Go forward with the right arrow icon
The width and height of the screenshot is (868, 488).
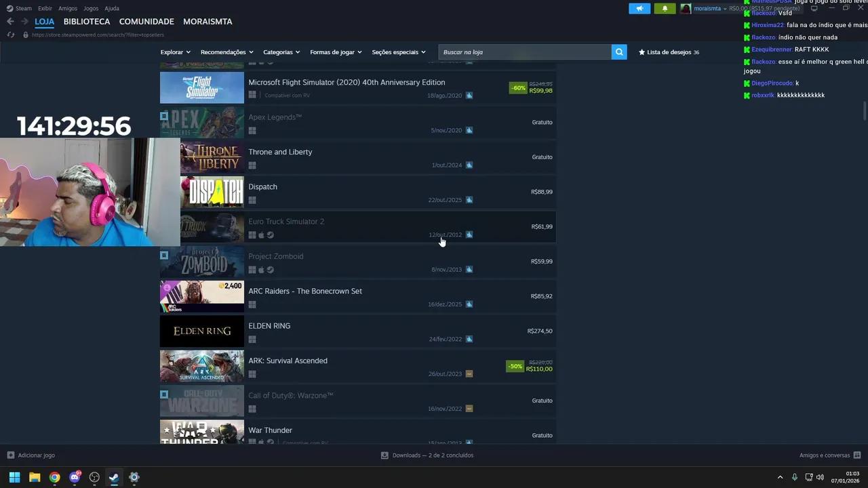pyautogui.click(x=24, y=22)
